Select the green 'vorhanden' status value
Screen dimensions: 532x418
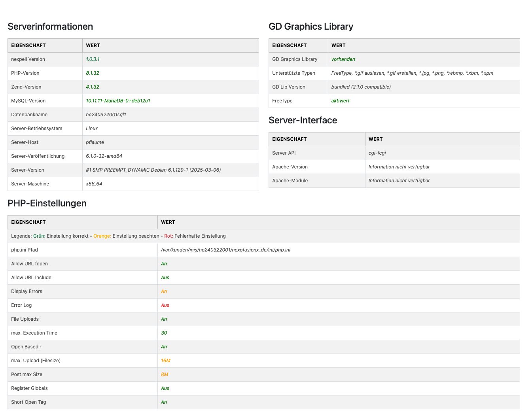(343, 59)
